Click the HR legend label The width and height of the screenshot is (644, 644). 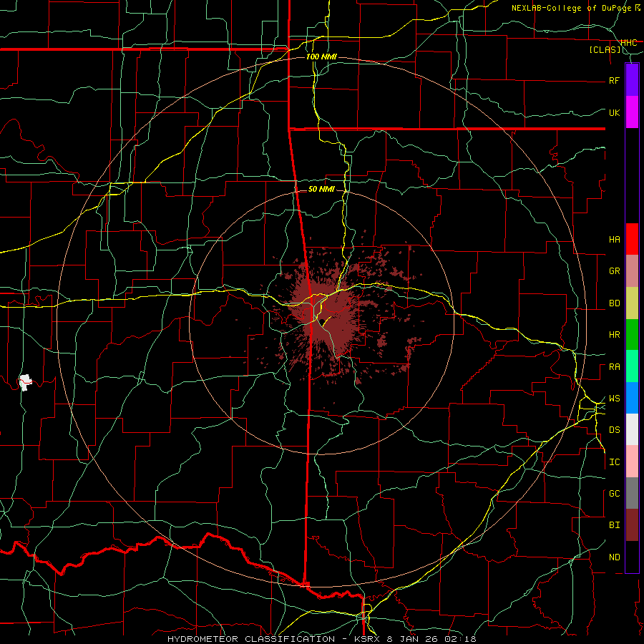click(x=614, y=335)
